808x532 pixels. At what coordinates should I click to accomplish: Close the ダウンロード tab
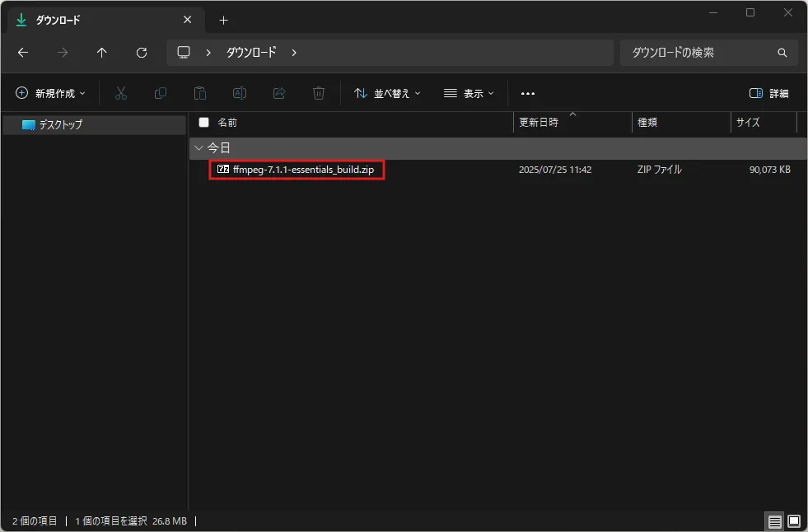pyautogui.click(x=188, y=20)
